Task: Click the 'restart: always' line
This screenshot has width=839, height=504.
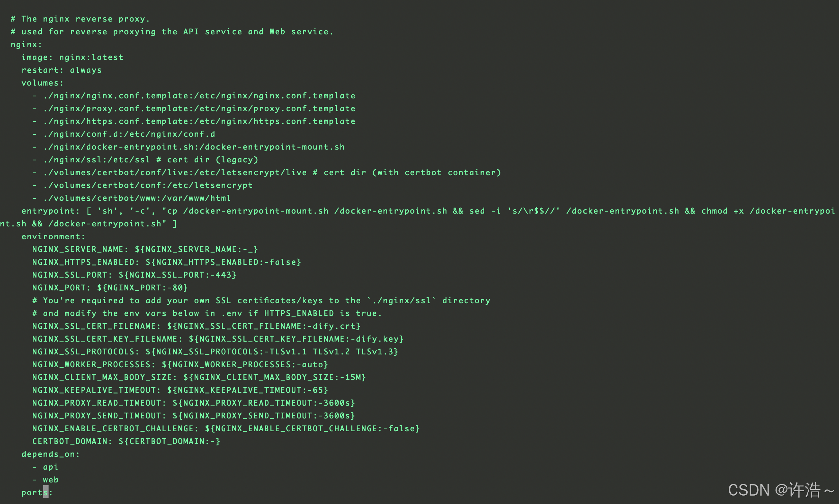Action: pyautogui.click(x=61, y=70)
